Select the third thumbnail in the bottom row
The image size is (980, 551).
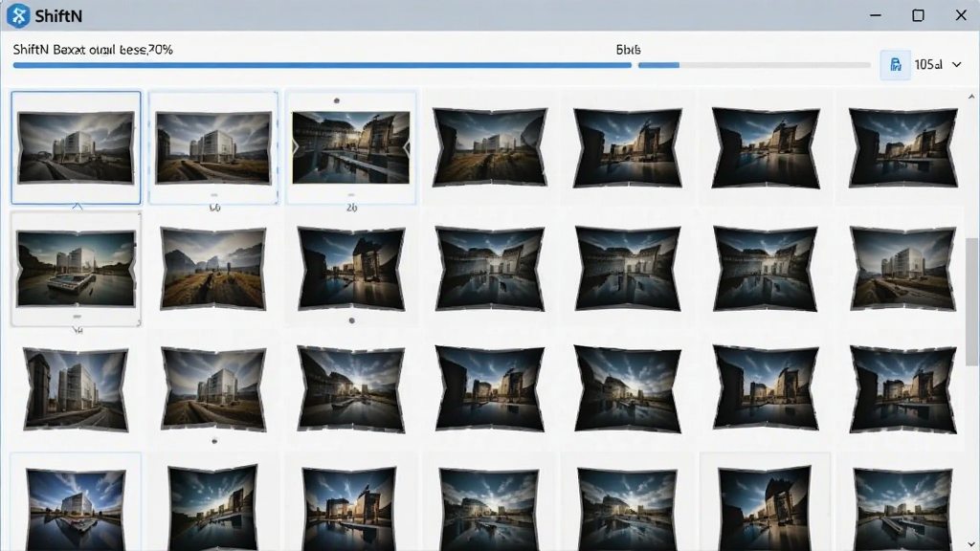click(x=350, y=509)
